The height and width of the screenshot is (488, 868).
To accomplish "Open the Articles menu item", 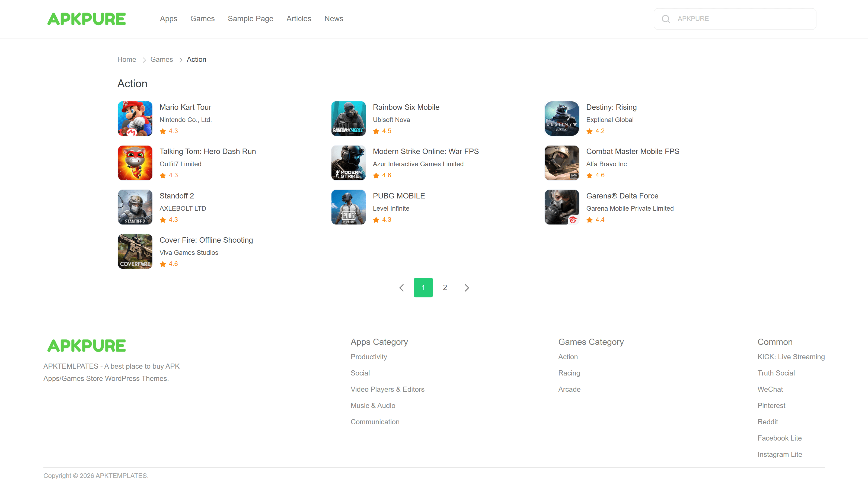I will 299,18.
